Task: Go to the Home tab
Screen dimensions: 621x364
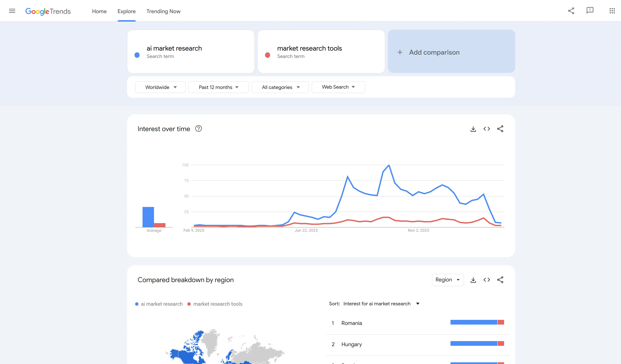Action: 99,11
